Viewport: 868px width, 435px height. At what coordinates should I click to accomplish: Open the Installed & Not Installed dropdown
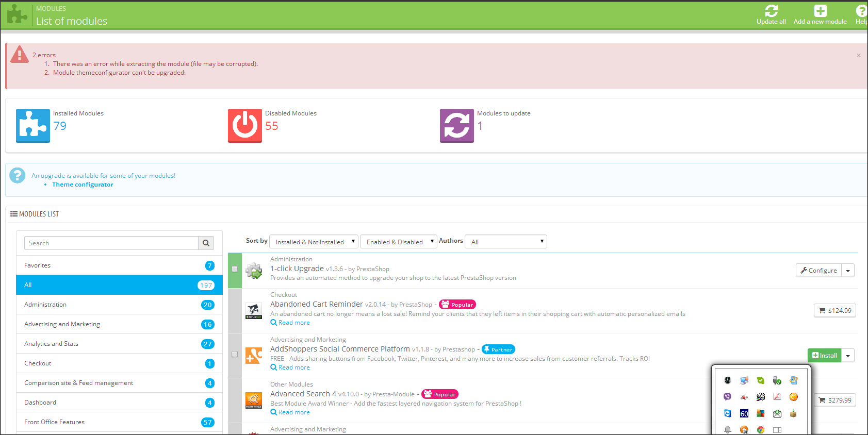point(314,242)
